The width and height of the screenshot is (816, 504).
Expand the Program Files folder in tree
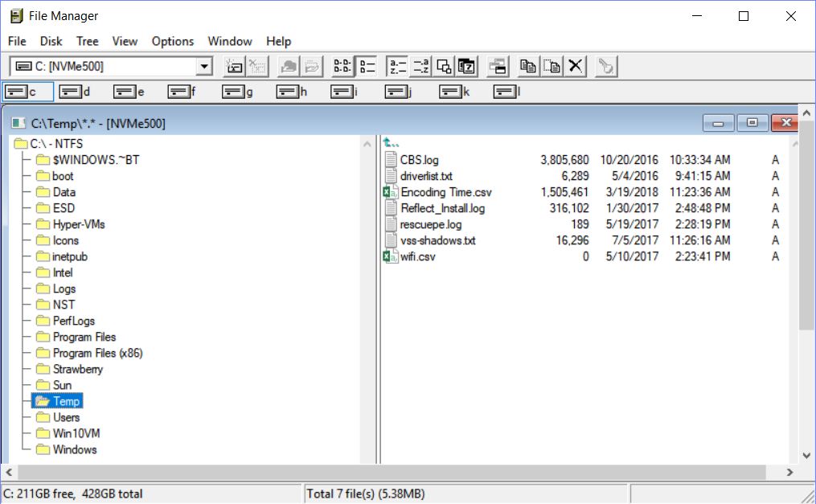pos(84,337)
